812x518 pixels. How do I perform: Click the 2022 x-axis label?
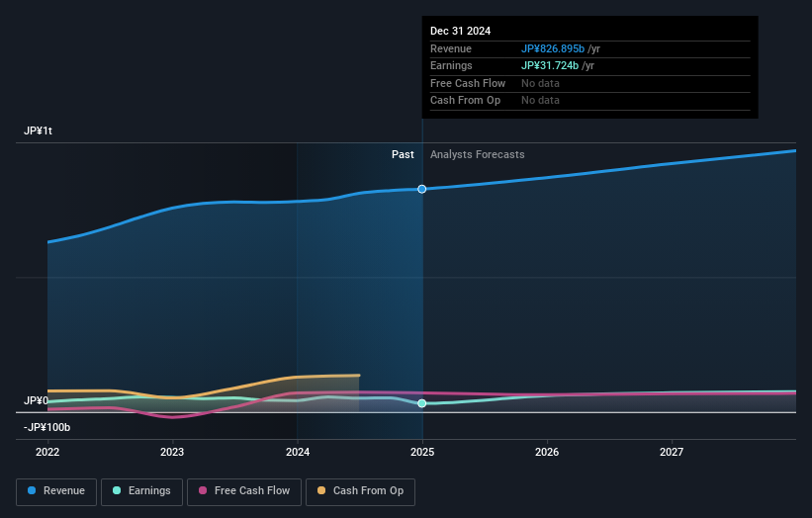coord(47,453)
